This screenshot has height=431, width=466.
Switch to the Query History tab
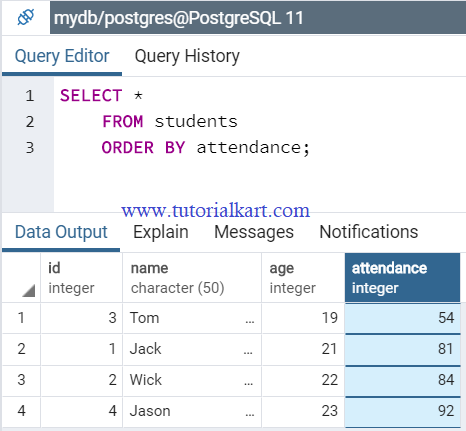(x=187, y=56)
